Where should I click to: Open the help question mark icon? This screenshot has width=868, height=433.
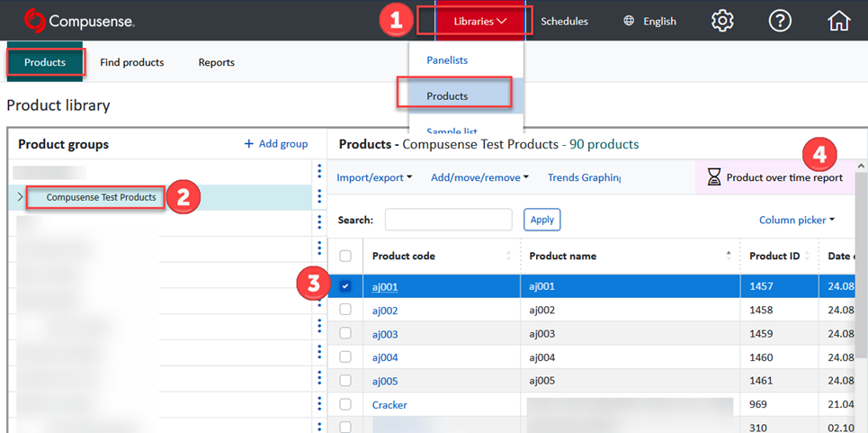tap(780, 21)
